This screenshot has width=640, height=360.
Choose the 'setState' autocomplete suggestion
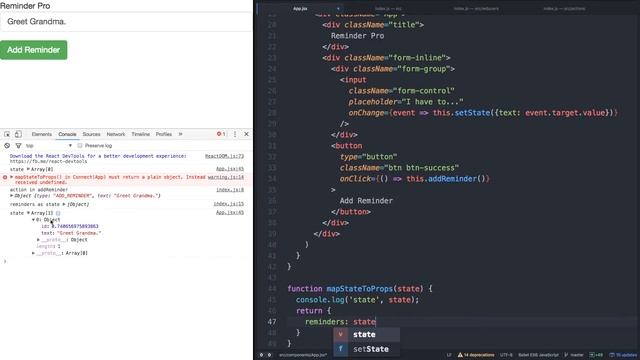click(367, 349)
